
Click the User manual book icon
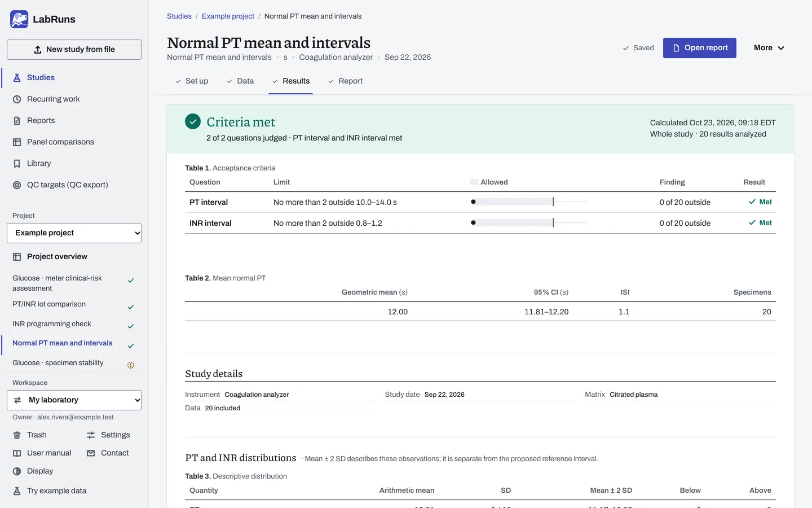[x=17, y=453]
